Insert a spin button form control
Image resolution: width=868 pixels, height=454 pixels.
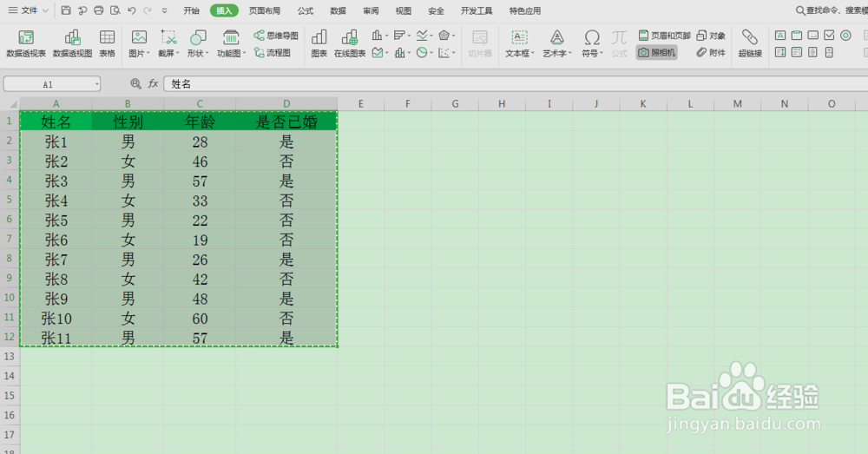[x=829, y=53]
